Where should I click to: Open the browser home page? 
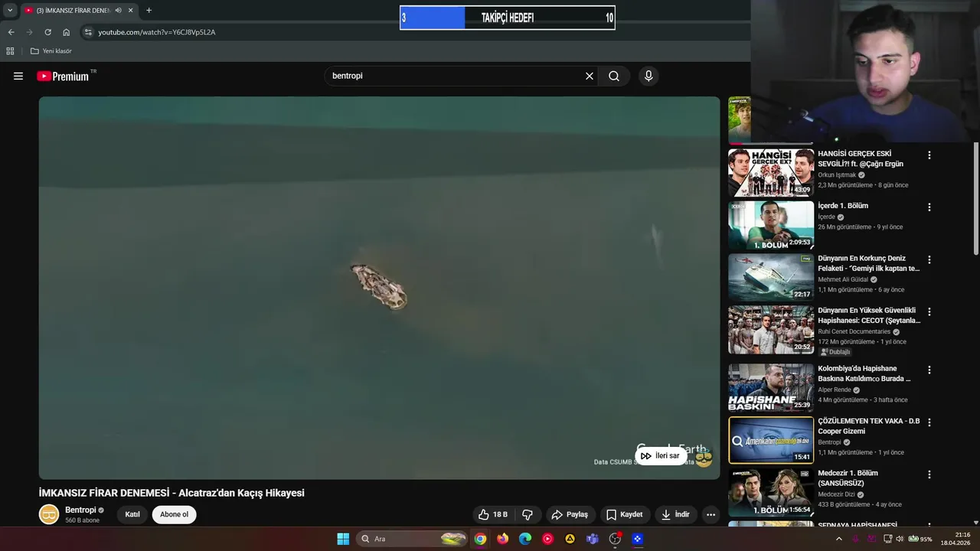coord(66,32)
